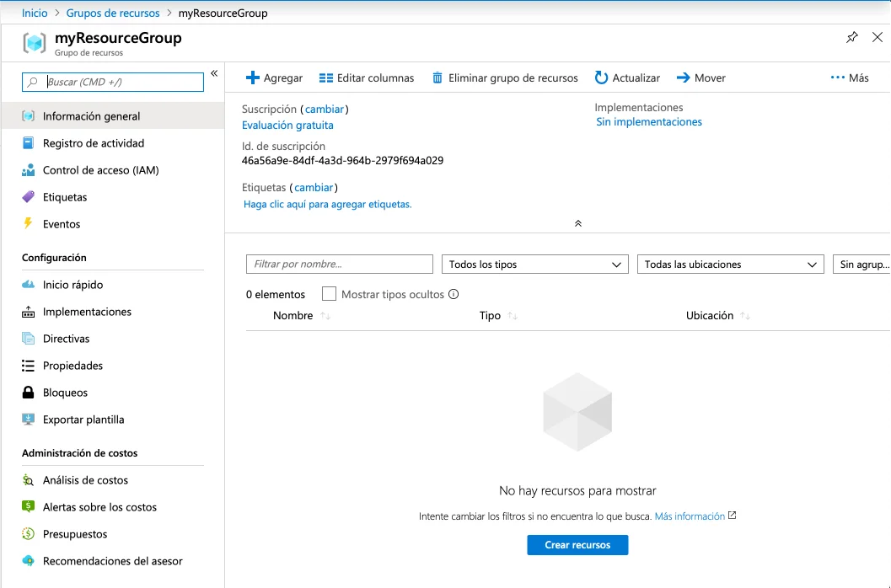
Task: Open Exportar plantilla menu item
Action: (x=83, y=420)
